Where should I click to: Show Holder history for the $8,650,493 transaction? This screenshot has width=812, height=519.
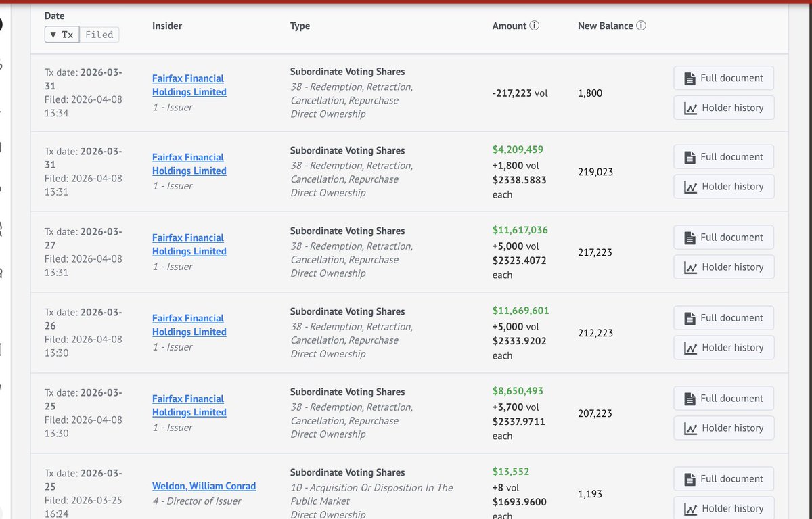724,428
